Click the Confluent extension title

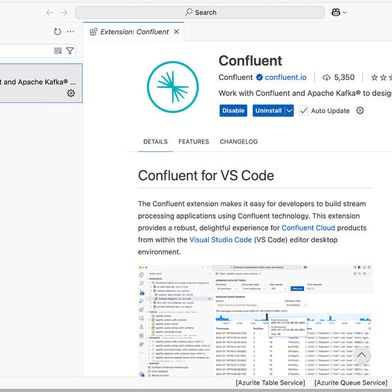250,61
